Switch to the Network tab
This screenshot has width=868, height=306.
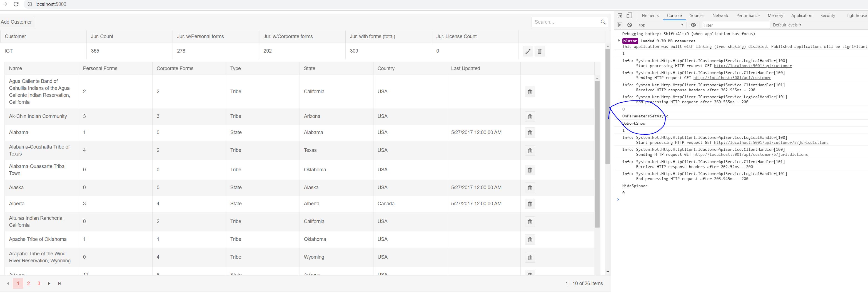[x=720, y=16]
